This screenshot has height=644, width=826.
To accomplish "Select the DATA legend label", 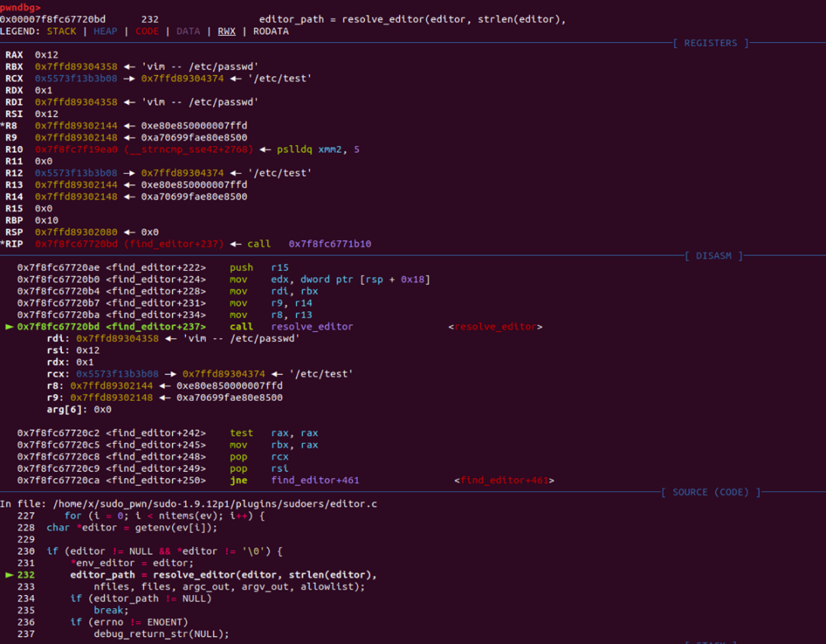I will coord(188,31).
